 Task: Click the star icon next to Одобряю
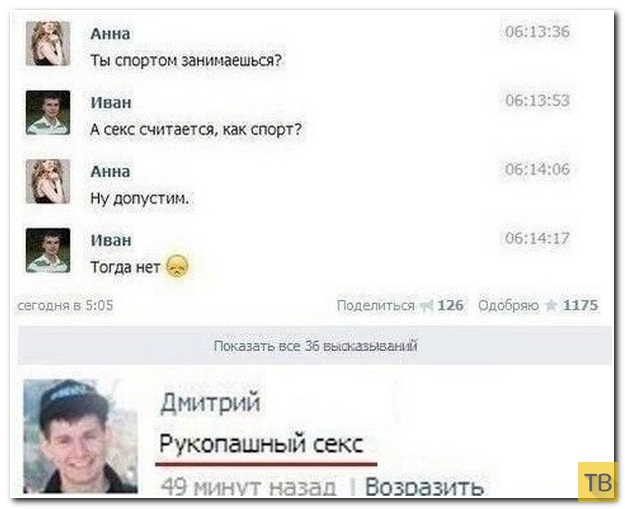550,306
